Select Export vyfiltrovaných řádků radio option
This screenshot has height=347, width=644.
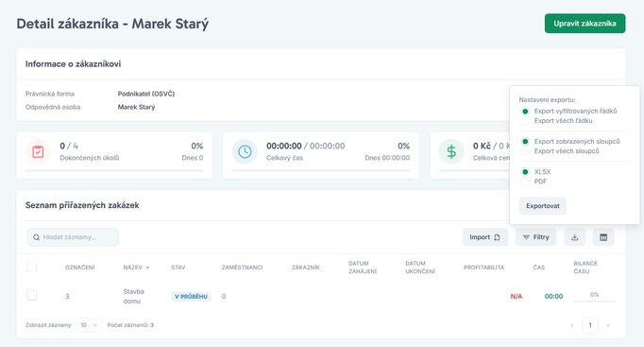[525, 111]
